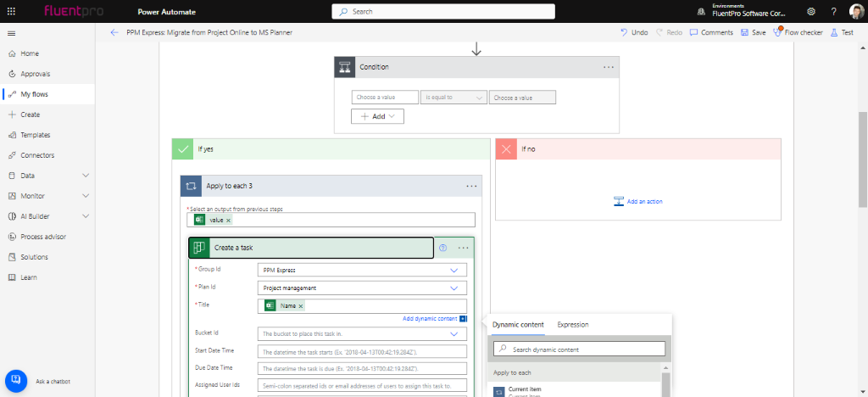Screen dimensions: 868x397
Task: Open Home in the sidebar
Action: tap(47, 53)
